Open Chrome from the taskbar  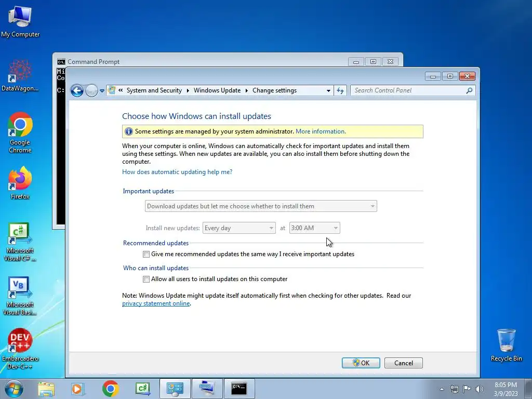tap(110, 389)
